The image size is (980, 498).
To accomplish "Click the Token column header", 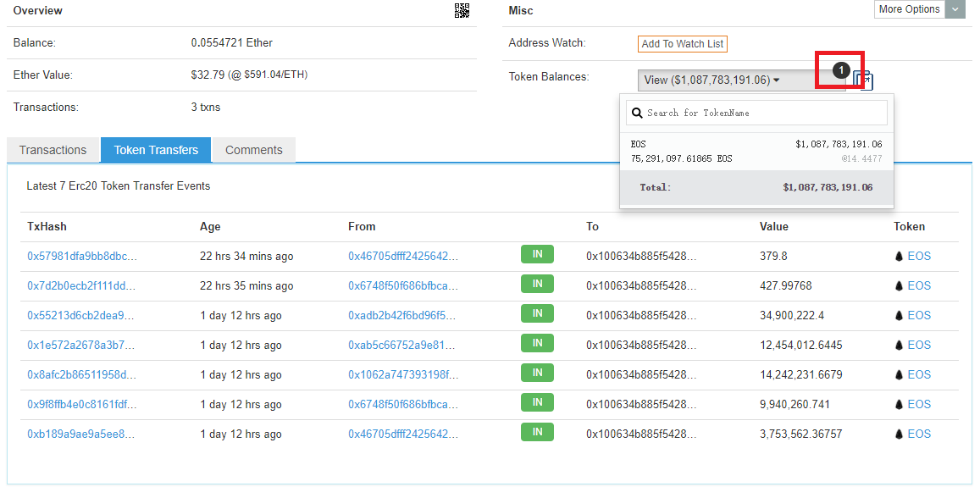I will [x=910, y=227].
